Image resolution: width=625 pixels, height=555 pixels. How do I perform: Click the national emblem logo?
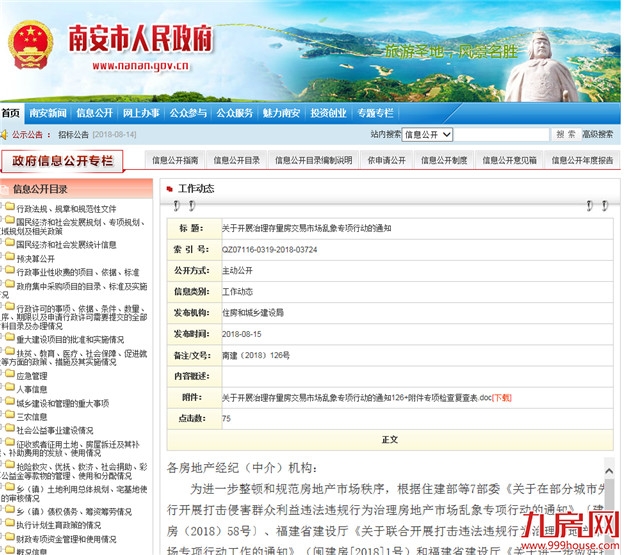pos(31,45)
